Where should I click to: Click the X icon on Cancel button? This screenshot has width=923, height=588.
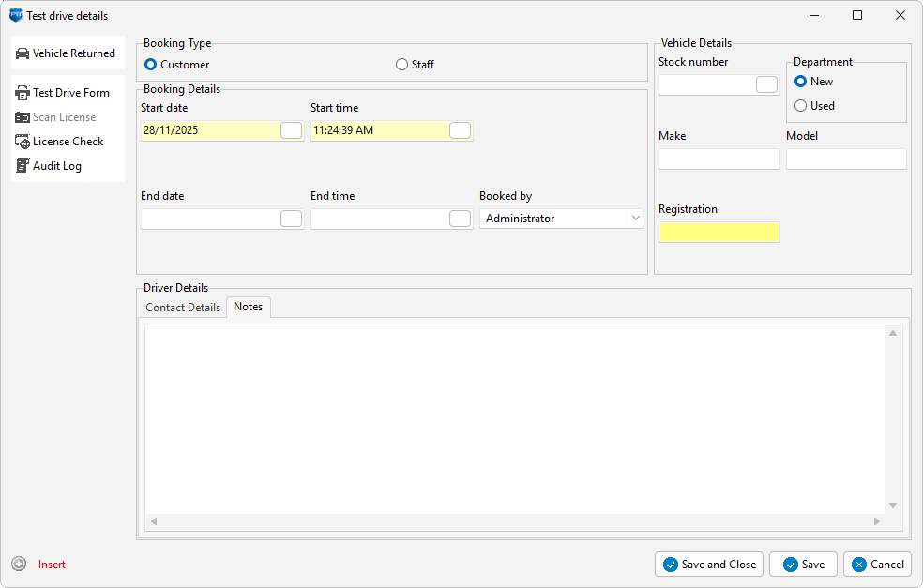coord(859,565)
